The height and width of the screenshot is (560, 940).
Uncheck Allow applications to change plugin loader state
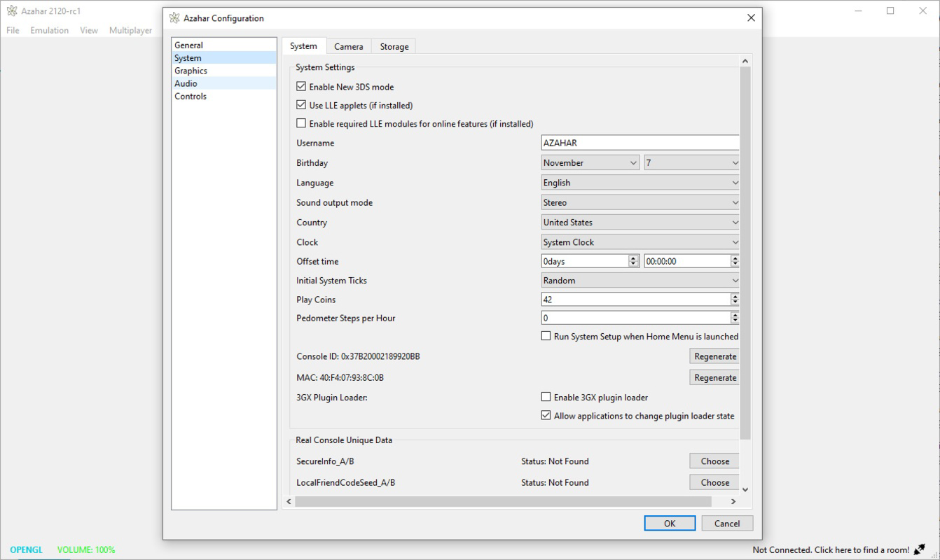click(x=546, y=415)
